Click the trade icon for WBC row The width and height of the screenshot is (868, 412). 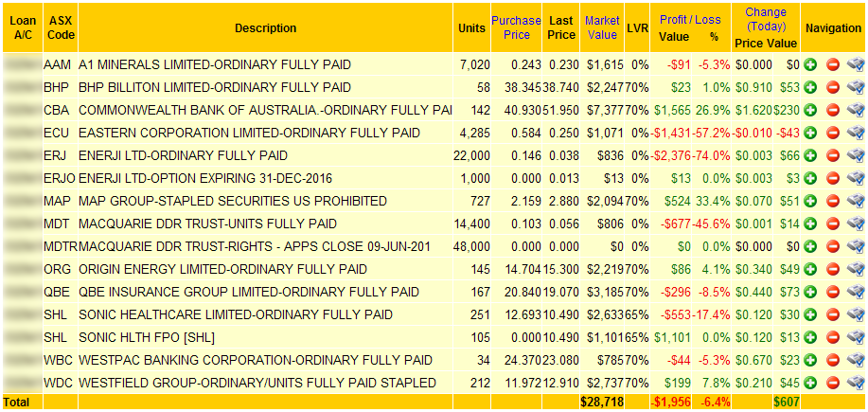tap(856, 361)
